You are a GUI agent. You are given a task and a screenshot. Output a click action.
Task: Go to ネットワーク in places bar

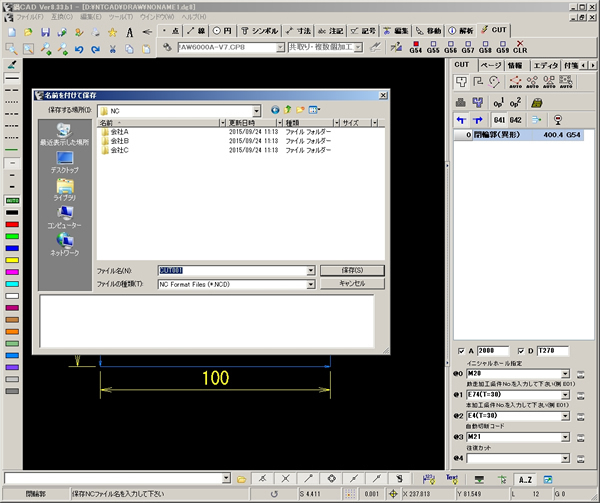(65, 246)
